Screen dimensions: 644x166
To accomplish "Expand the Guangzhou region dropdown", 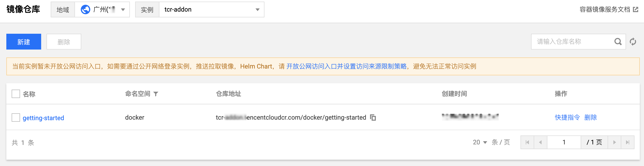I will [x=102, y=9].
